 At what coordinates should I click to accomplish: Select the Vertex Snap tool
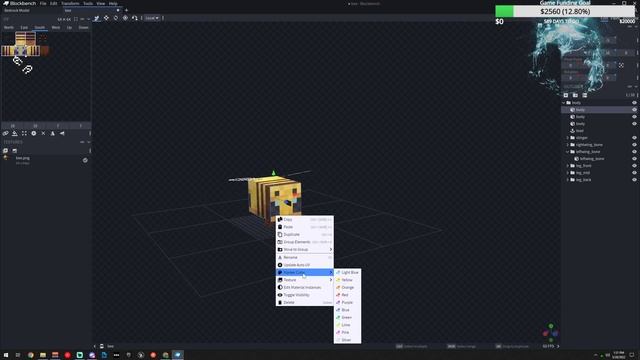(x=135, y=18)
